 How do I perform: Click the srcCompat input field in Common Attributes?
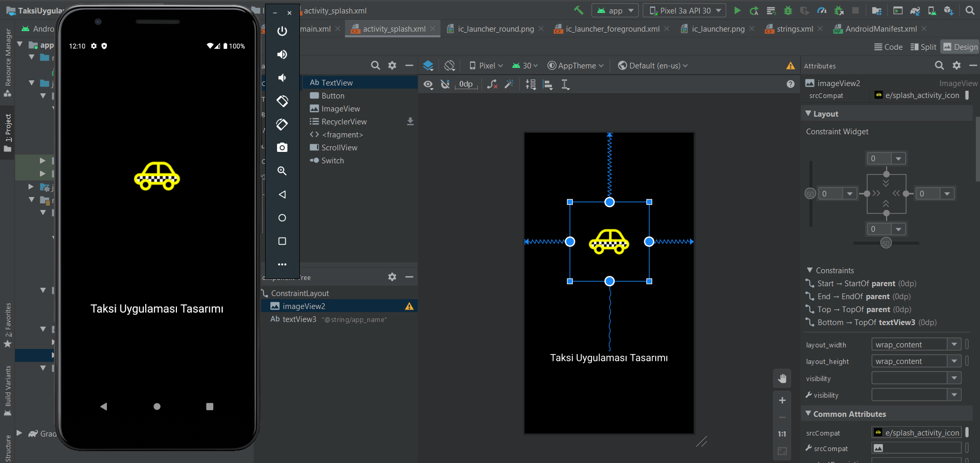pyautogui.click(x=917, y=433)
